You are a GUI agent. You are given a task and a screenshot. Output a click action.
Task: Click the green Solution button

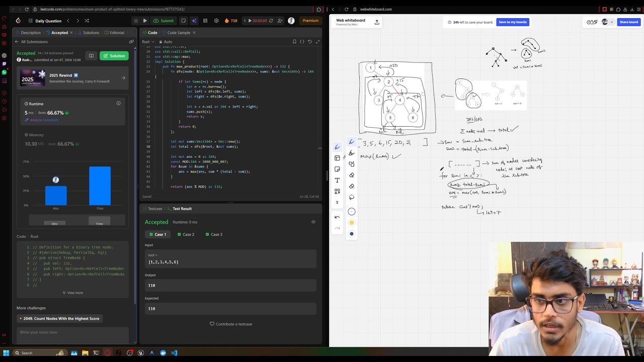pyautogui.click(x=114, y=56)
